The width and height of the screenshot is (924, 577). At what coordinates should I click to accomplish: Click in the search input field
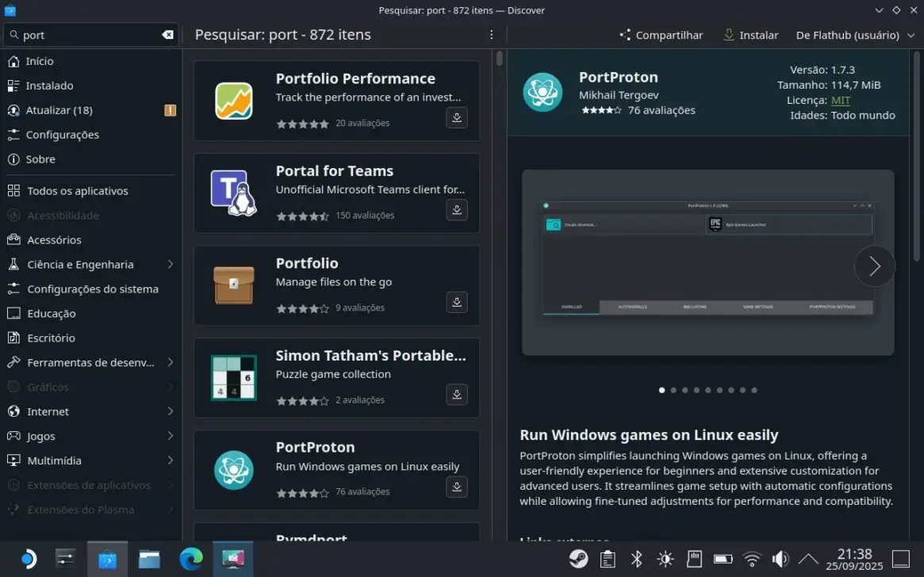[x=87, y=35]
